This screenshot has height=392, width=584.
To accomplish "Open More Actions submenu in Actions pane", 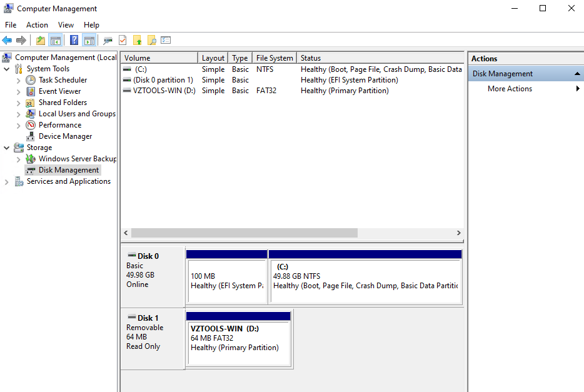I will coord(526,89).
